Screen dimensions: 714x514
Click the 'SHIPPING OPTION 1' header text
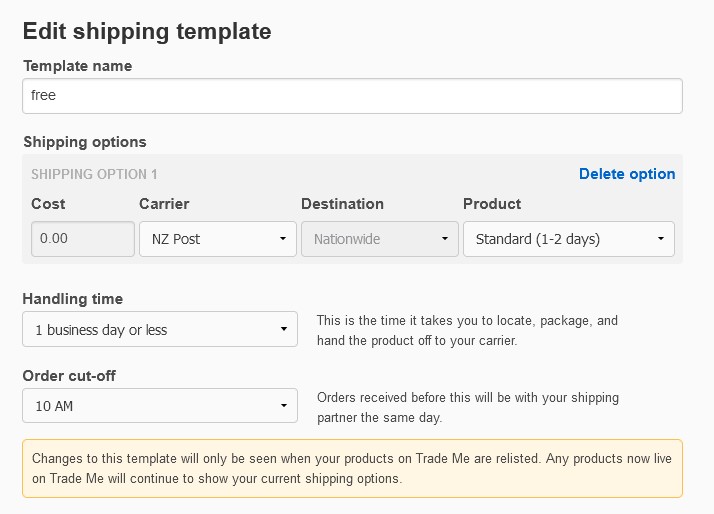click(94, 174)
